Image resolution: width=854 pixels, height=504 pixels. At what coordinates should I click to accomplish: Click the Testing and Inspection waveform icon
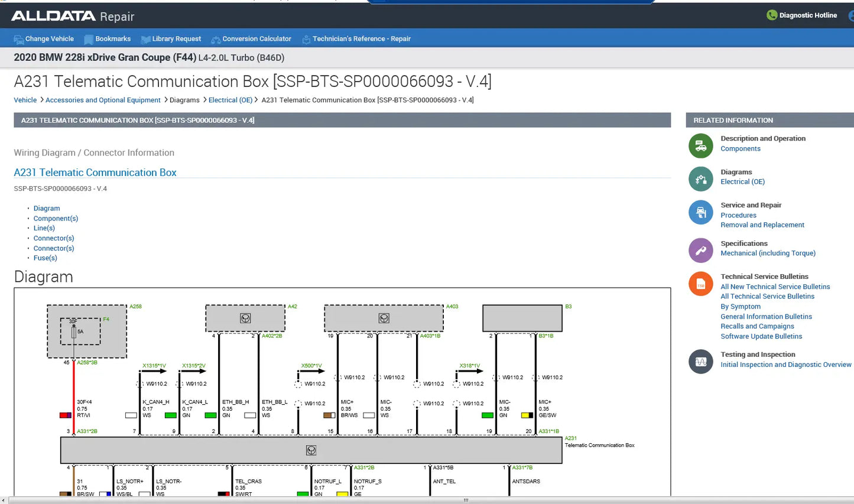pos(700,362)
